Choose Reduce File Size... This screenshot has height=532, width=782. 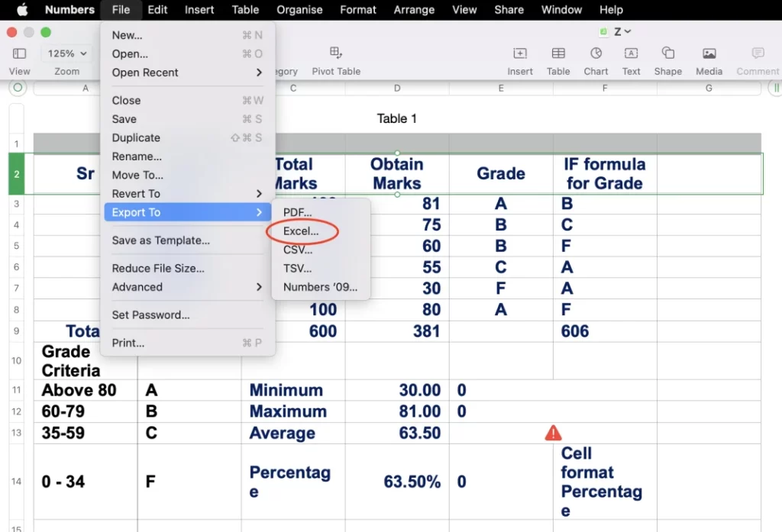[188, 268]
